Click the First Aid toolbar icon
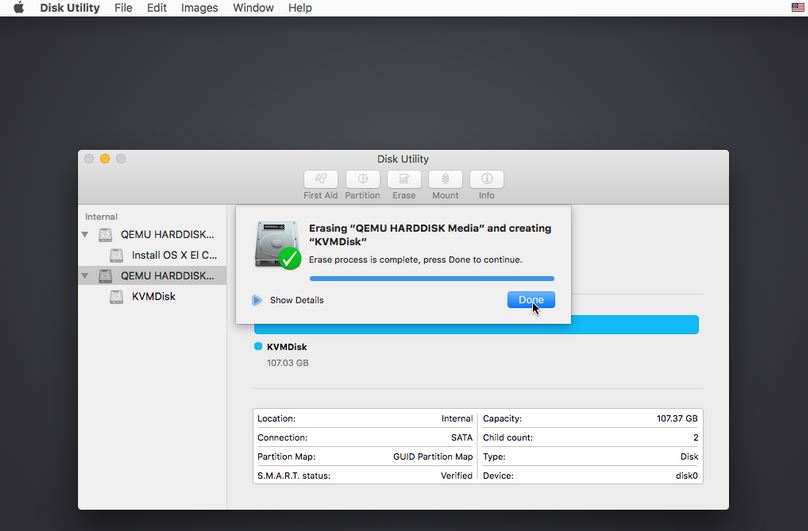Viewport: 808px width, 531px height. pos(321,179)
